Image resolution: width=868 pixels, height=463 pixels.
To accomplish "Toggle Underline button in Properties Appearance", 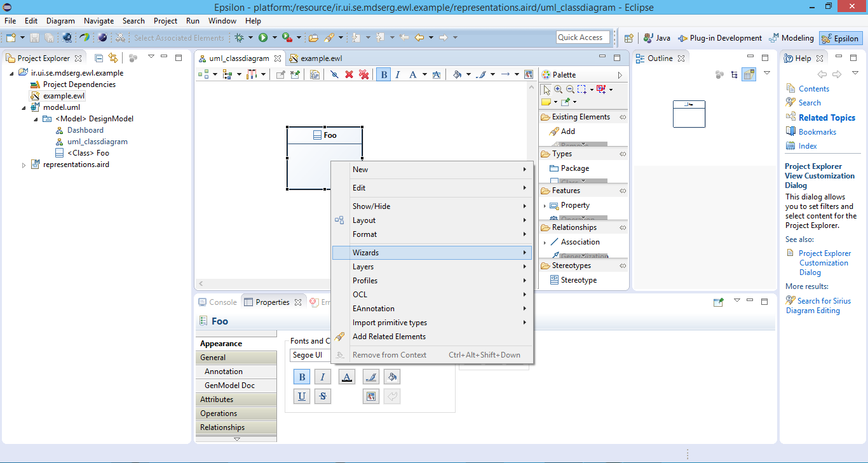I will pos(302,396).
